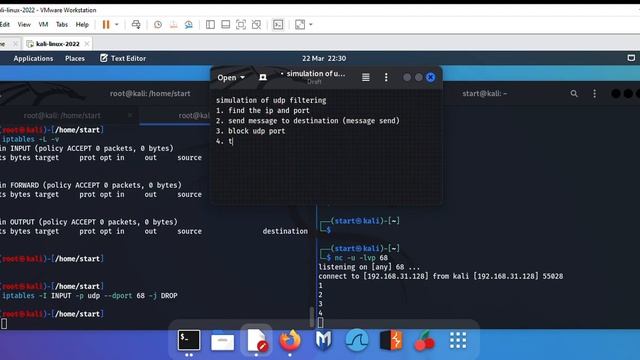Click the revert snapshot icon

[x=173, y=25]
